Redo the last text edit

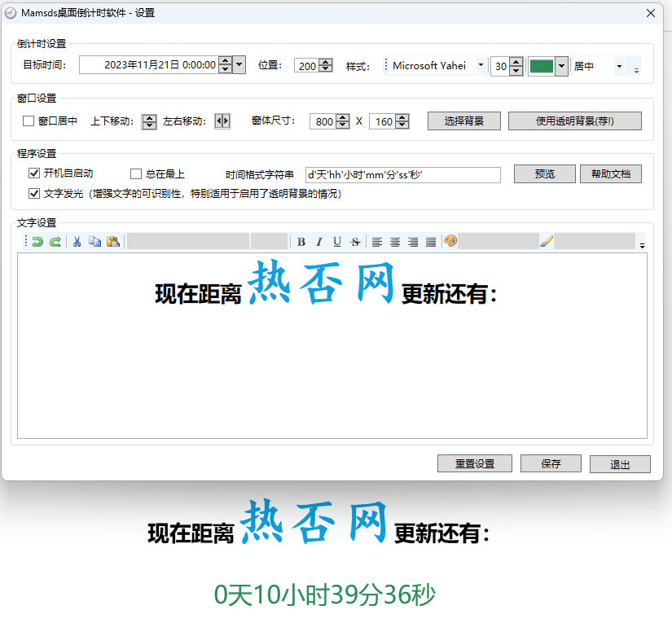pyautogui.click(x=55, y=242)
